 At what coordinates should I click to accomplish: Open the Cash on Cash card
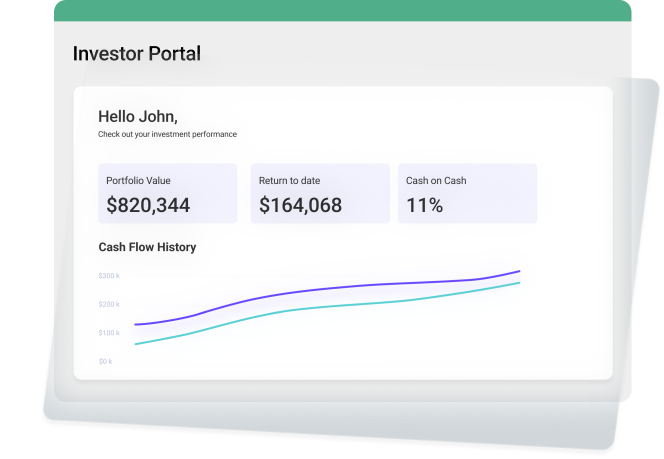[468, 194]
